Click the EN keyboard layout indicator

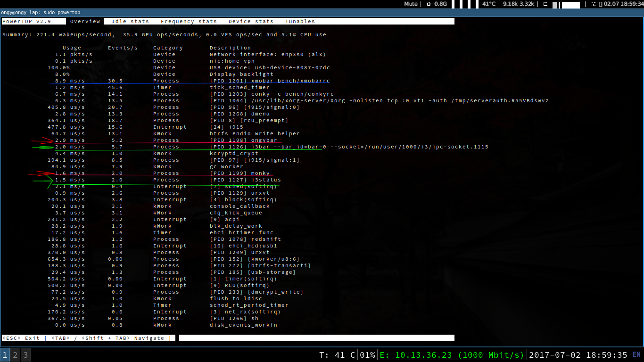(636, 354)
